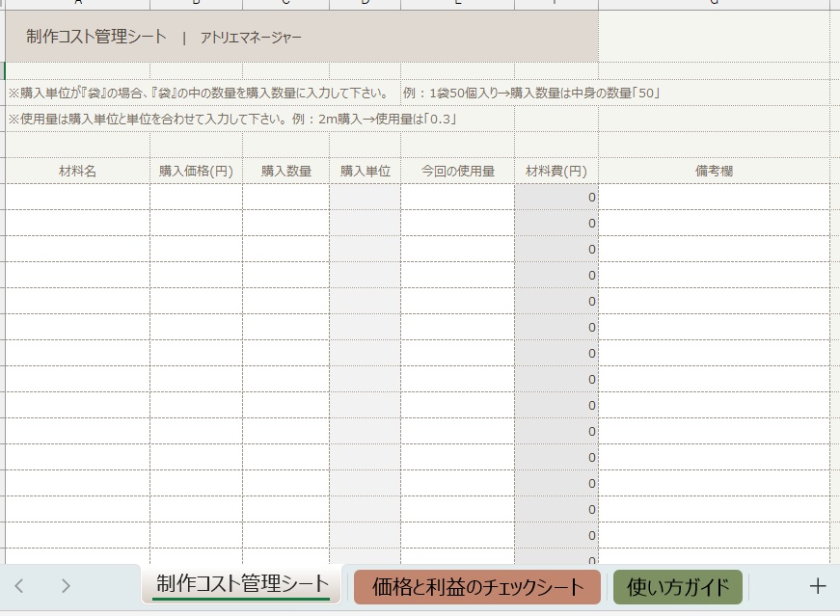This screenshot has height=616, width=840.
Task: Select column header C
Action: 285,3
